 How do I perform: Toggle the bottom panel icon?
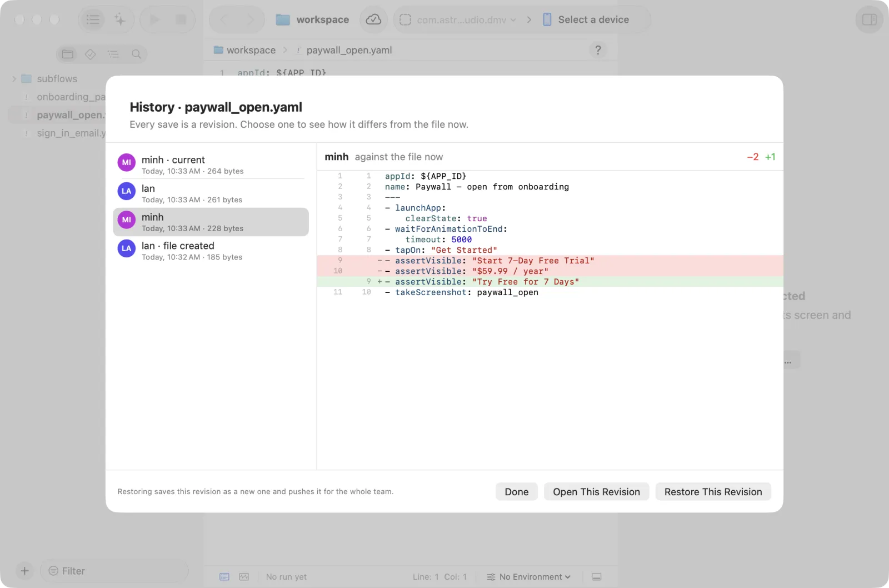point(596,577)
